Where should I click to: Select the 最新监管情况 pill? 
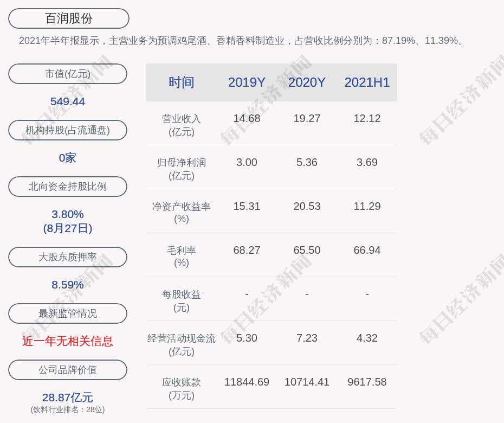(x=68, y=313)
